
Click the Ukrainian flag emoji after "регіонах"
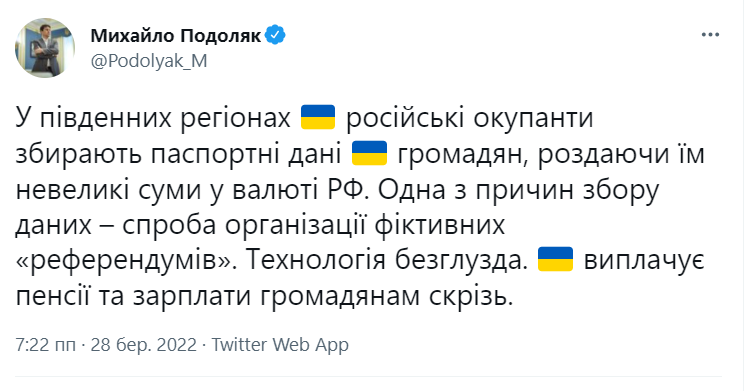point(318,118)
